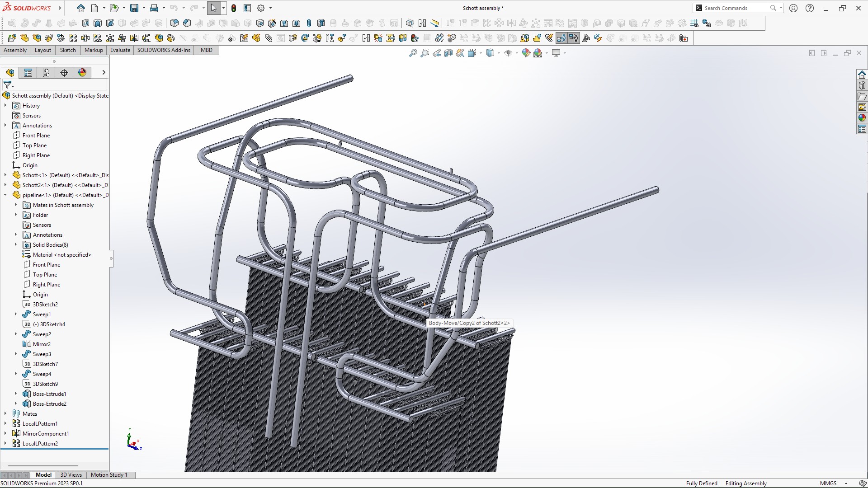Viewport: 868px width, 488px height.
Task: Open Appearances tab in right task pane
Action: click(862, 118)
